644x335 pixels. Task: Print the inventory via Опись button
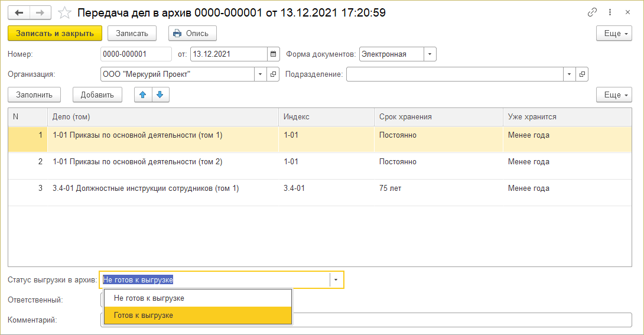click(193, 33)
